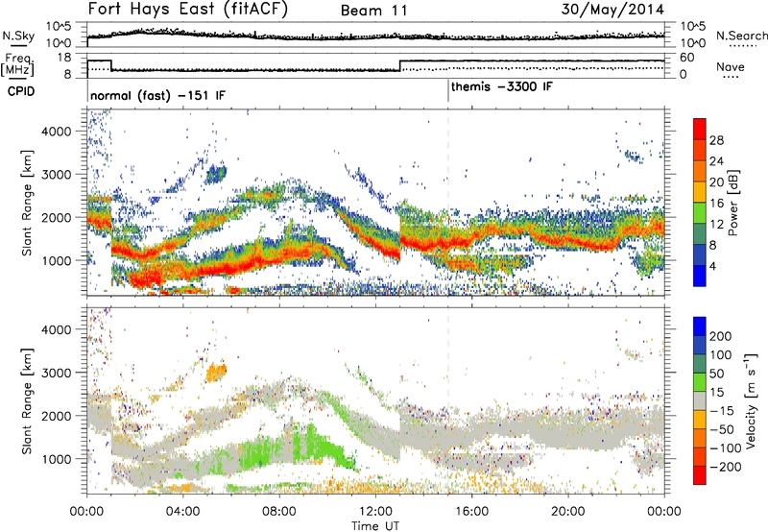This screenshot has height=532, width=768.
Task: Click the 'CPID' row label
Action: coord(21,91)
